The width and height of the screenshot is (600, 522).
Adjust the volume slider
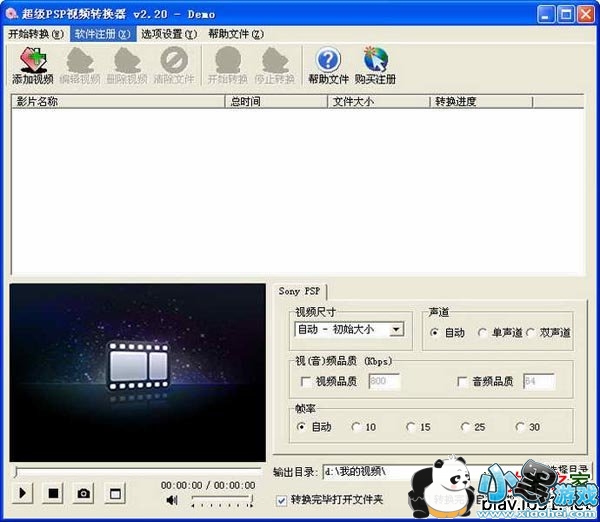222,500
